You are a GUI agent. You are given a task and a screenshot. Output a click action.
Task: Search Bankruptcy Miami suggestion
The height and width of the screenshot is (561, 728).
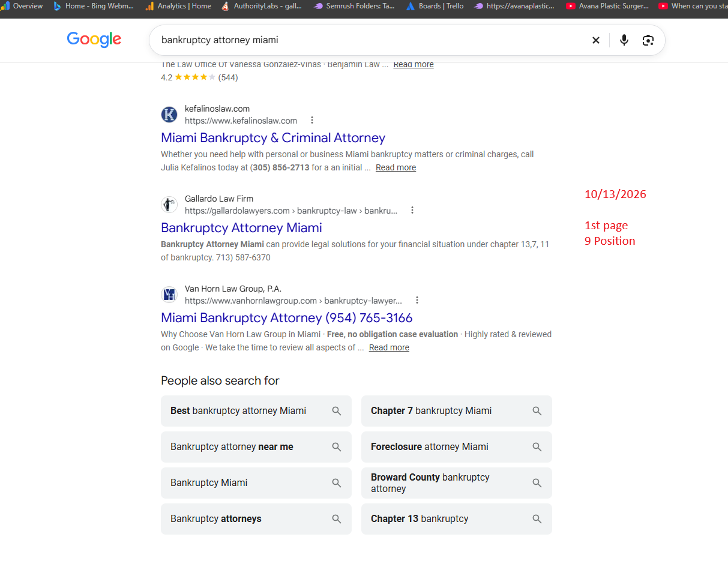click(x=256, y=483)
